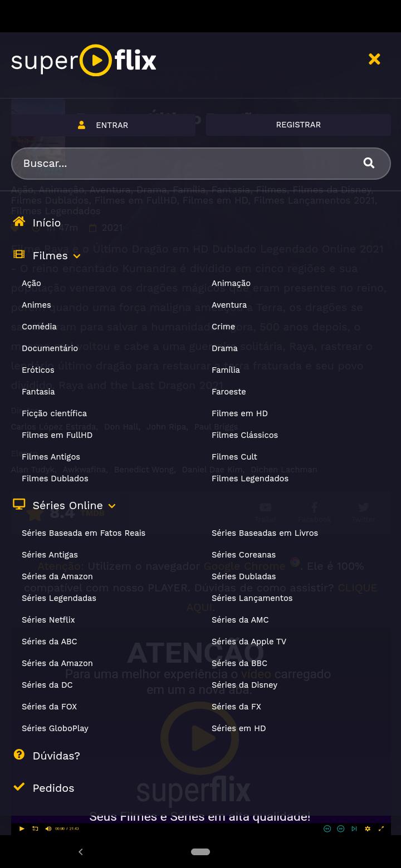Image resolution: width=401 pixels, height=868 pixels.
Task: Mute the player volume speaker icon
Action: click(48, 828)
